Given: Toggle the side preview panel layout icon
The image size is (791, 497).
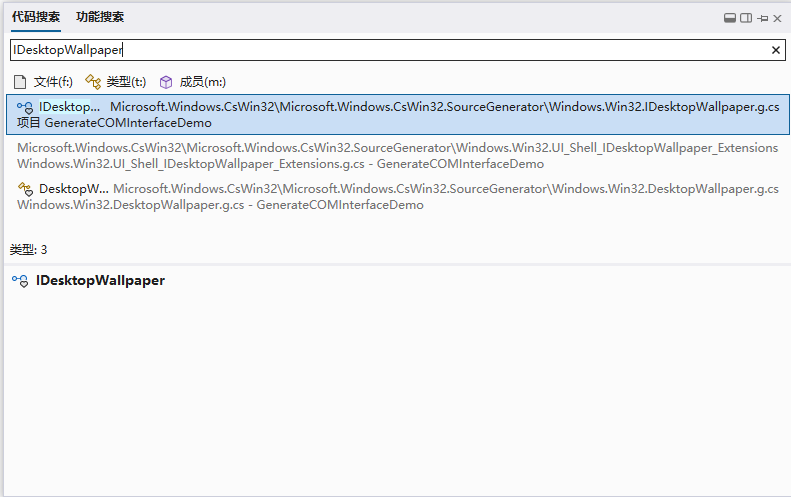Looking at the screenshot, I should 746,18.
